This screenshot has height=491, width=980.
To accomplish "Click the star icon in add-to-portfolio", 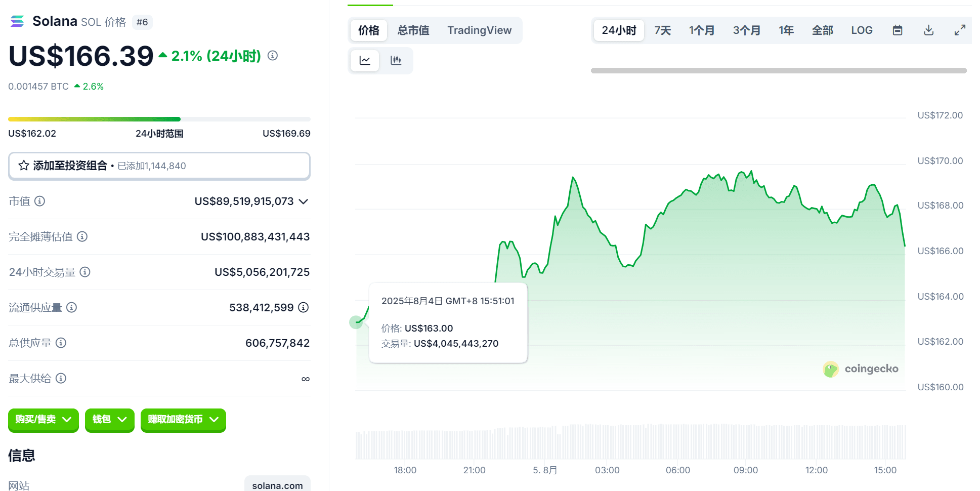I will click(24, 166).
